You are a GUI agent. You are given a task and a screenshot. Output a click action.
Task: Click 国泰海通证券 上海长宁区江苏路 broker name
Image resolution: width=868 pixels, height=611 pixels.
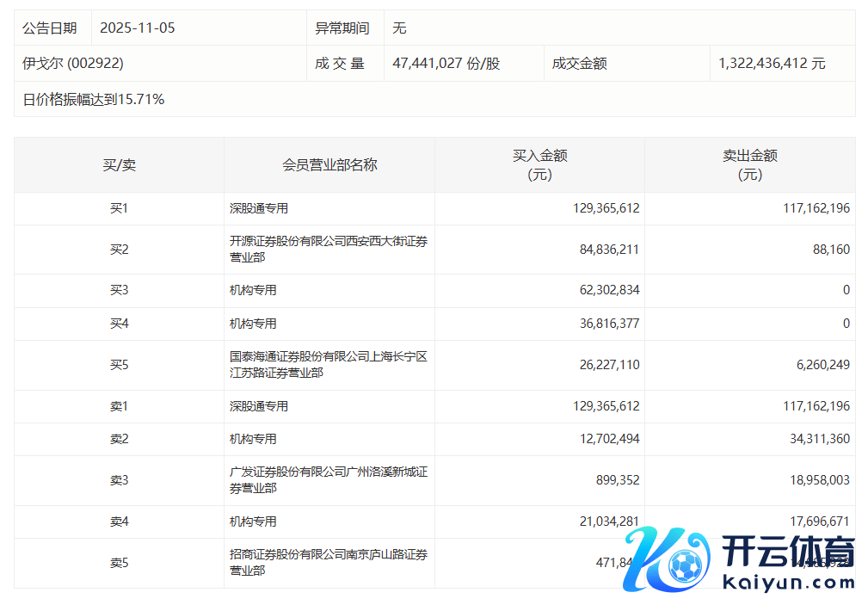coord(329,365)
